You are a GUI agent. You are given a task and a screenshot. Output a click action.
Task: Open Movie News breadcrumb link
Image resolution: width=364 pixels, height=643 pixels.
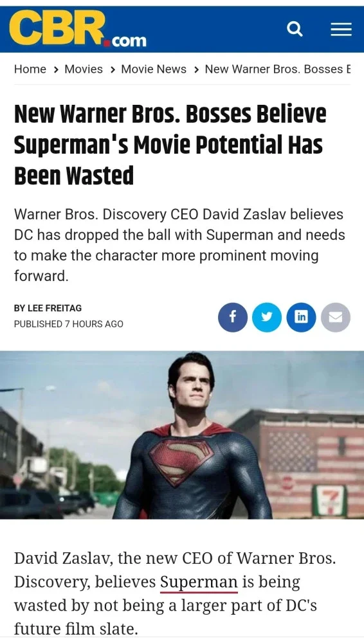tap(154, 69)
